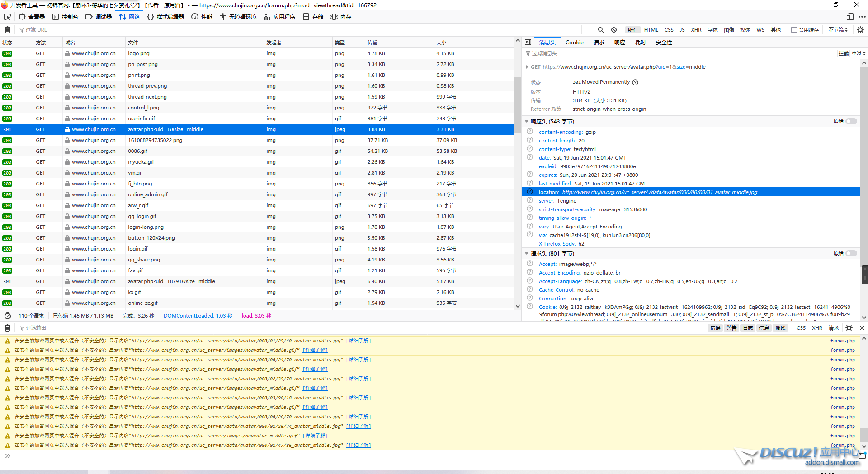The height and width of the screenshot is (474, 868).
Task: Close the split console with X icon
Action: pyautogui.click(x=862, y=328)
